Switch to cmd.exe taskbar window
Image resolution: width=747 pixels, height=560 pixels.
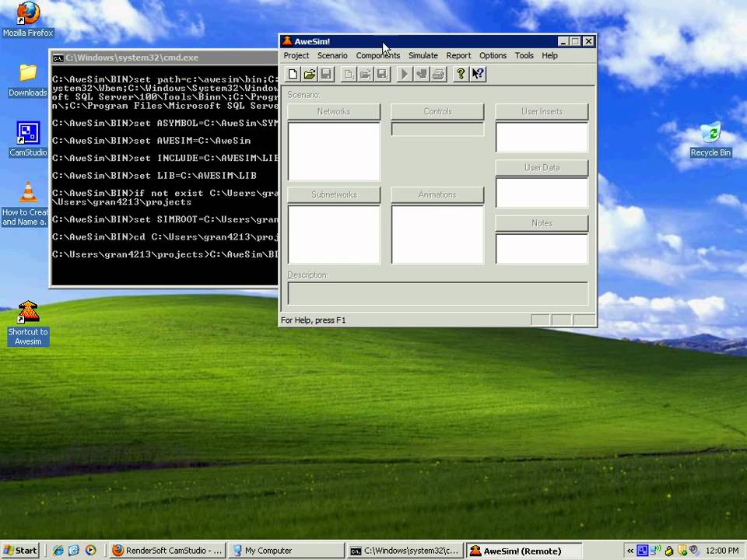click(x=405, y=551)
